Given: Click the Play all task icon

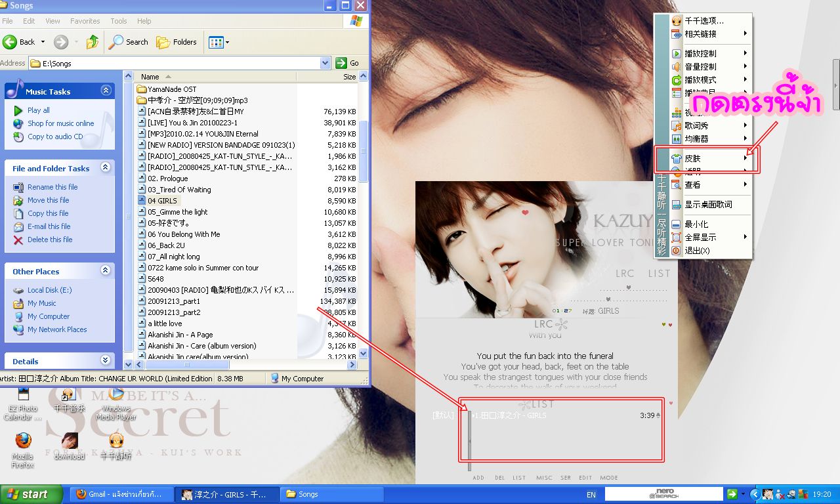Looking at the screenshot, I should tap(18, 110).
